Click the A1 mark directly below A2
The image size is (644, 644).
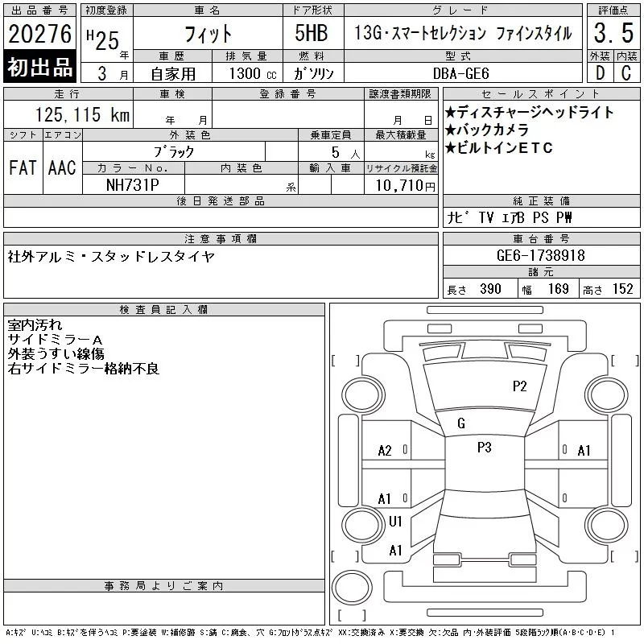pyautogui.click(x=385, y=499)
